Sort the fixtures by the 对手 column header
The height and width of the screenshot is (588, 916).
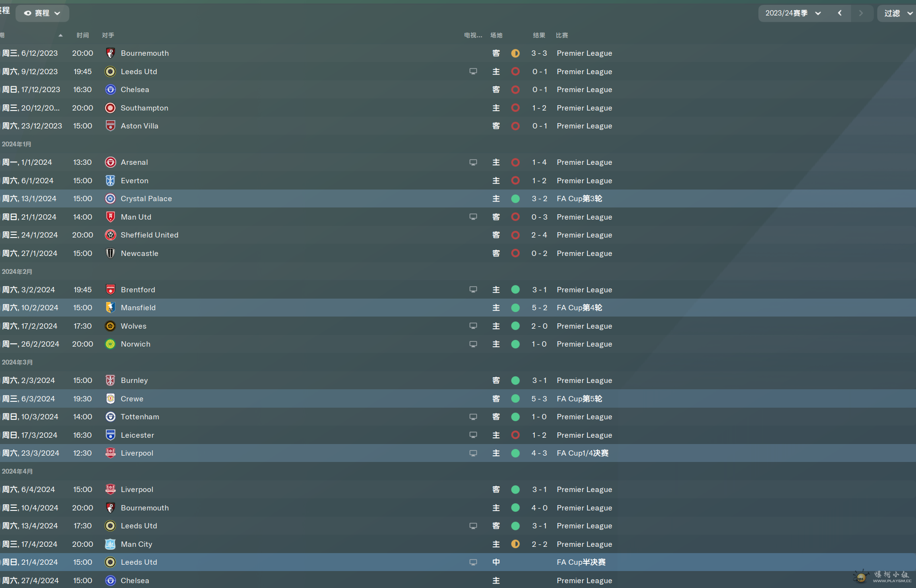point(108,35)
